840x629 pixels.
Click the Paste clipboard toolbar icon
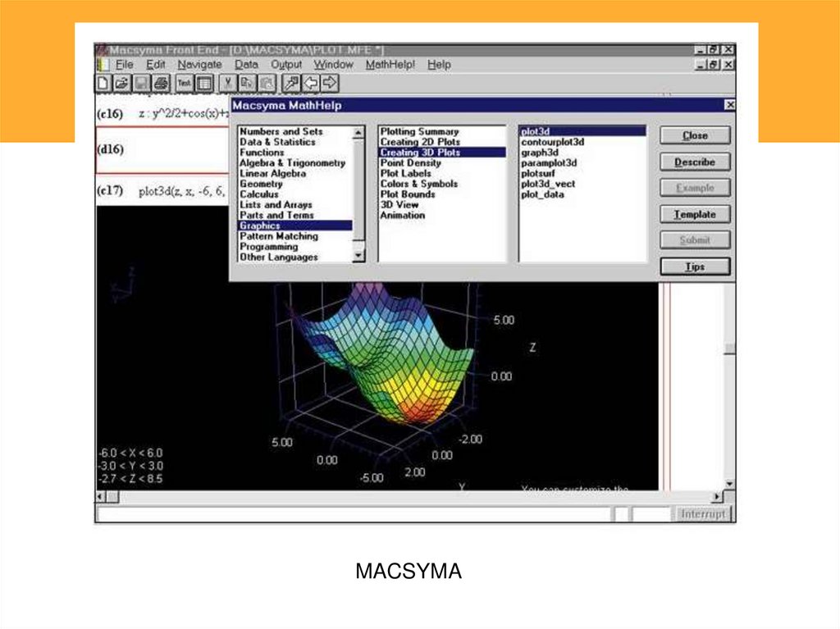click(x=267, y=83)
